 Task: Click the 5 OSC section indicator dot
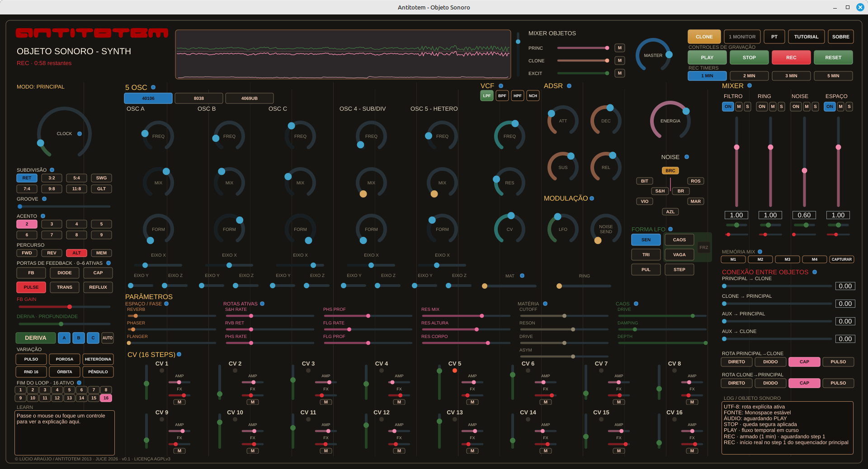(153, 87)
